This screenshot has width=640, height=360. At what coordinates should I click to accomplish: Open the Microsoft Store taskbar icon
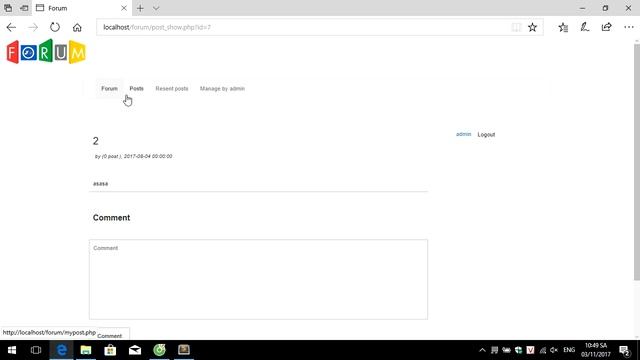110,350
